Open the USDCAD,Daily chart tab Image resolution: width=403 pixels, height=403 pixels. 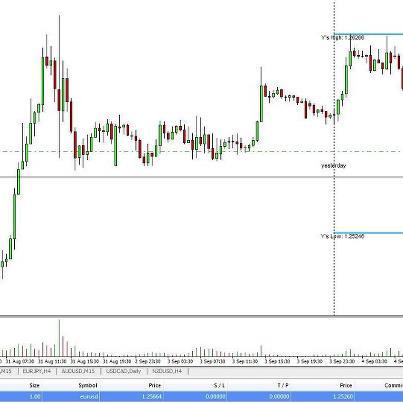coord(123,371)
